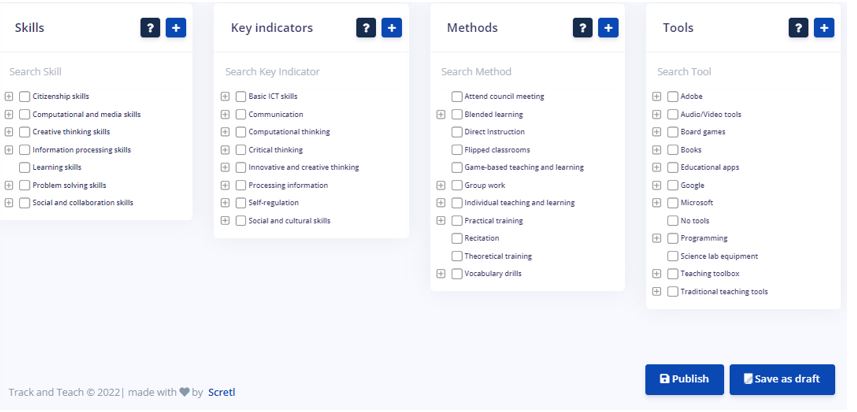Expand the Problem solving skills node
This screenshot has height=412, width=857.
click(9, 185)
